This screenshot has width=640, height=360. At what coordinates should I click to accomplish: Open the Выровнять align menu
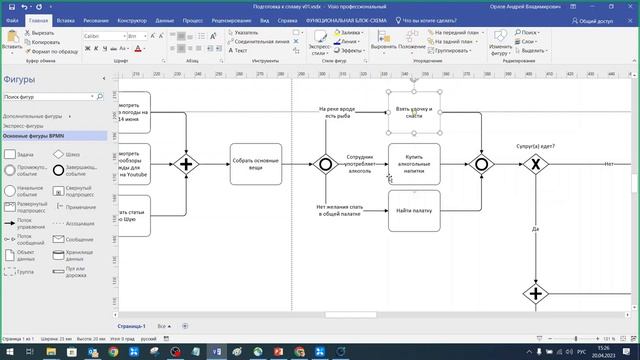pyautogui.click(x=383, y=42)
